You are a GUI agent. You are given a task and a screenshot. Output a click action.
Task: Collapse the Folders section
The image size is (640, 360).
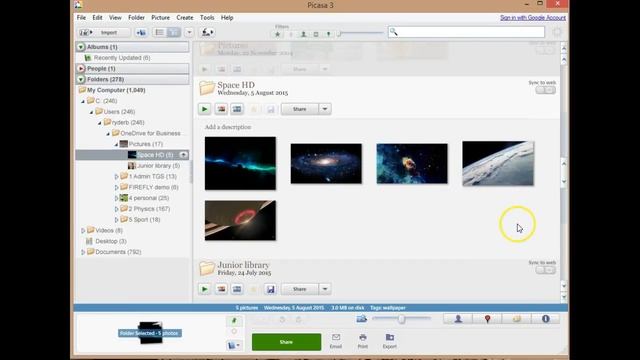tap(81, 79)
